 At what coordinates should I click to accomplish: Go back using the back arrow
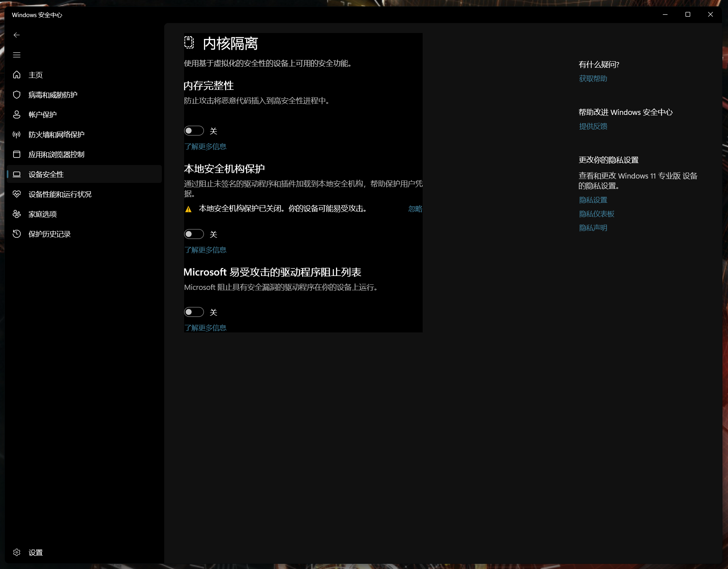(x=17, y=35)
